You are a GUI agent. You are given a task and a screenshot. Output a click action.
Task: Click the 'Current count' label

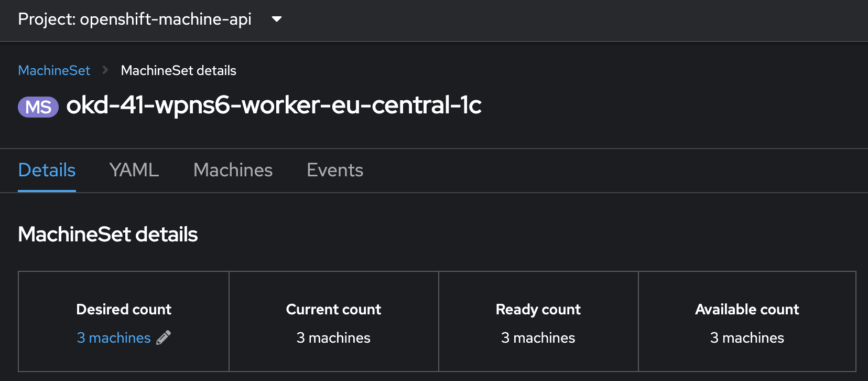coord(333,309)
